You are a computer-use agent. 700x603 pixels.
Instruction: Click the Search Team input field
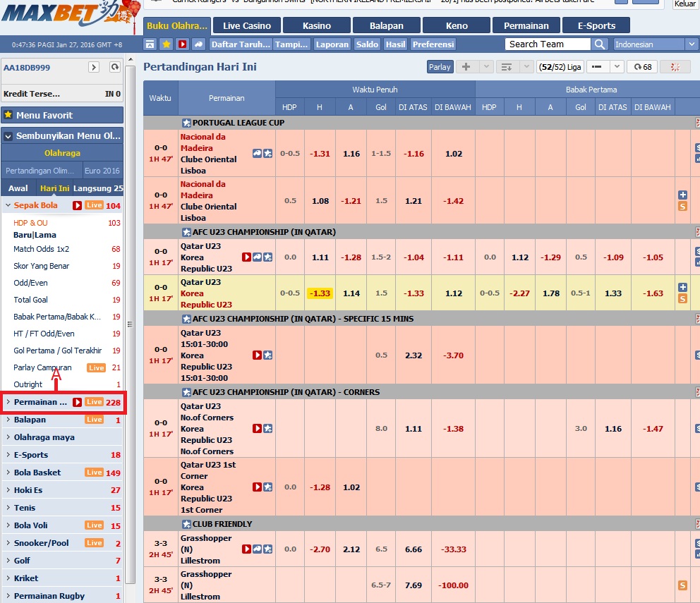(547, 44)
